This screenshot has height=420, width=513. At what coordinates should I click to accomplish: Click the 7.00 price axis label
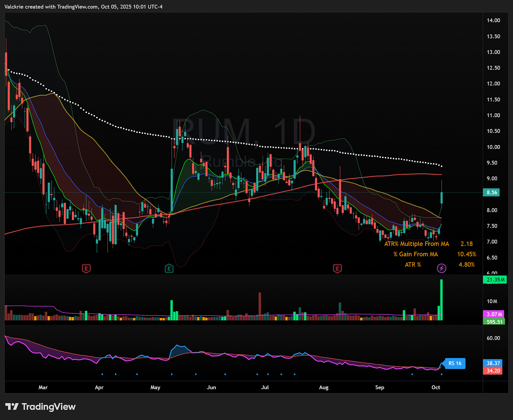pyautogui.click(x=492, y=242)
